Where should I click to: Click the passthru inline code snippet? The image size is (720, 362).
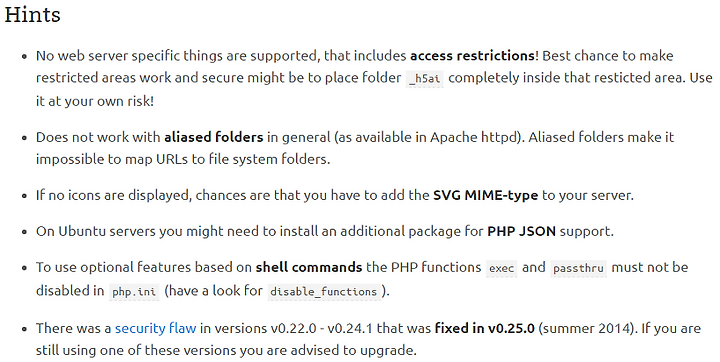578,268
